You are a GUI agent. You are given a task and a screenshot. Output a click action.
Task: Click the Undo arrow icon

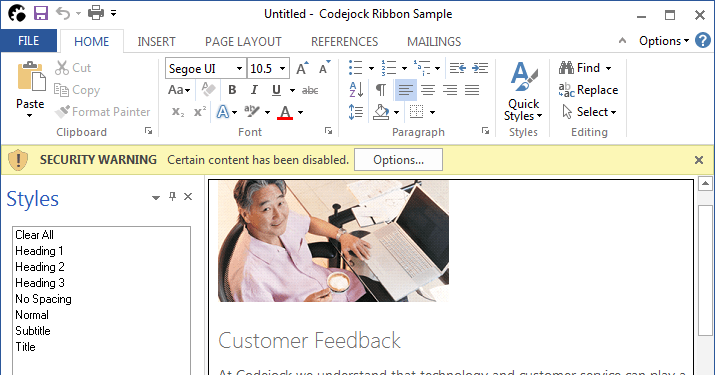63,13
